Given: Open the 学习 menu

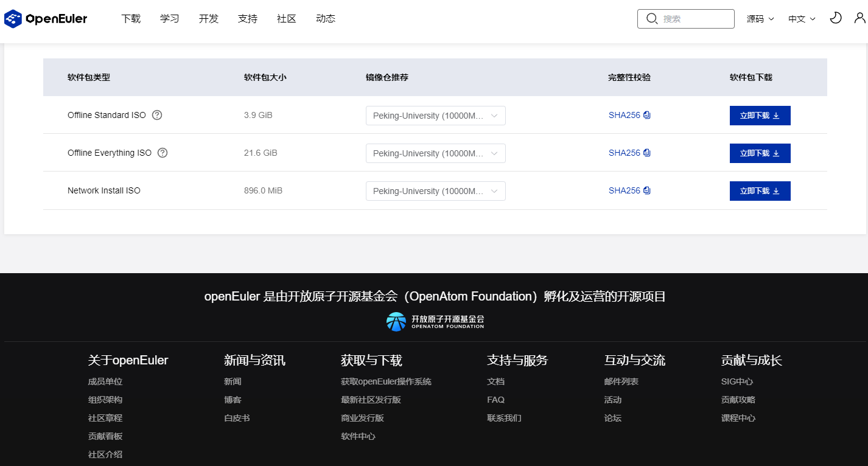Looking at the screenshot, I should pos(170,19).
